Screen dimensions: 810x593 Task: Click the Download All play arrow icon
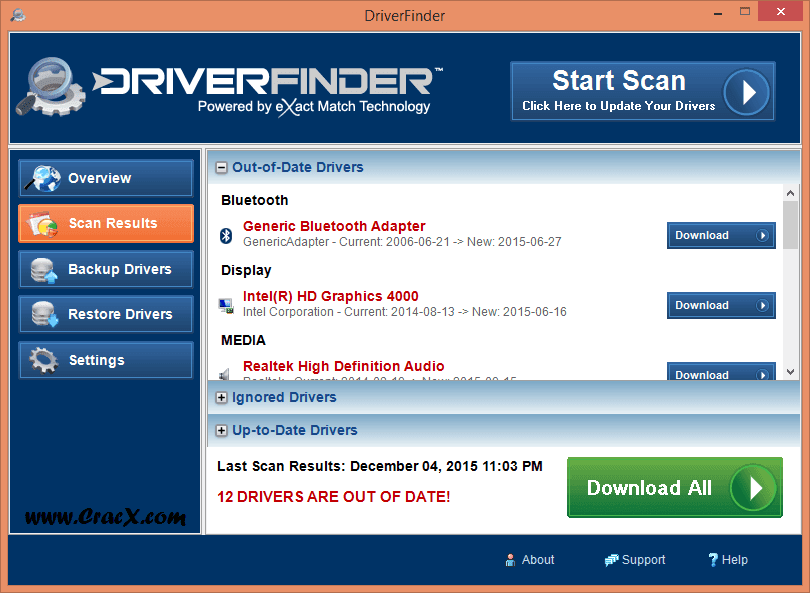tap(754, 488)
